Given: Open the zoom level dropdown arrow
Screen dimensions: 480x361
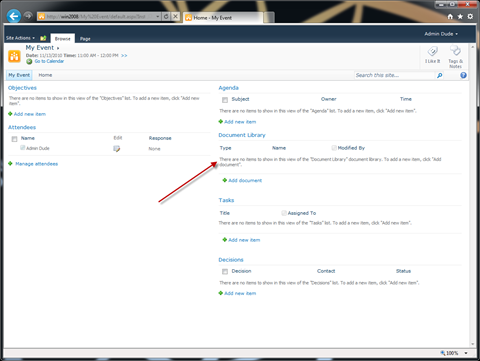Looking at the screenshot, I should [466, 353].
